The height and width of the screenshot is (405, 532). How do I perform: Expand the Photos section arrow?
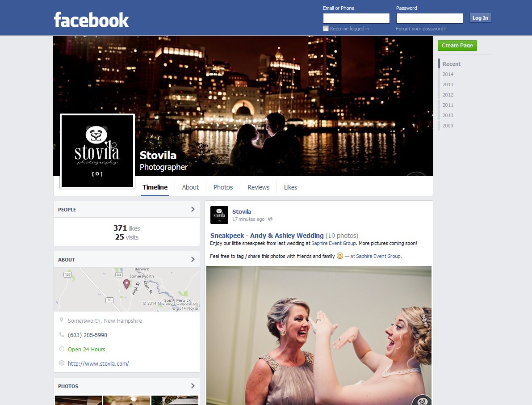pos(193,386)
